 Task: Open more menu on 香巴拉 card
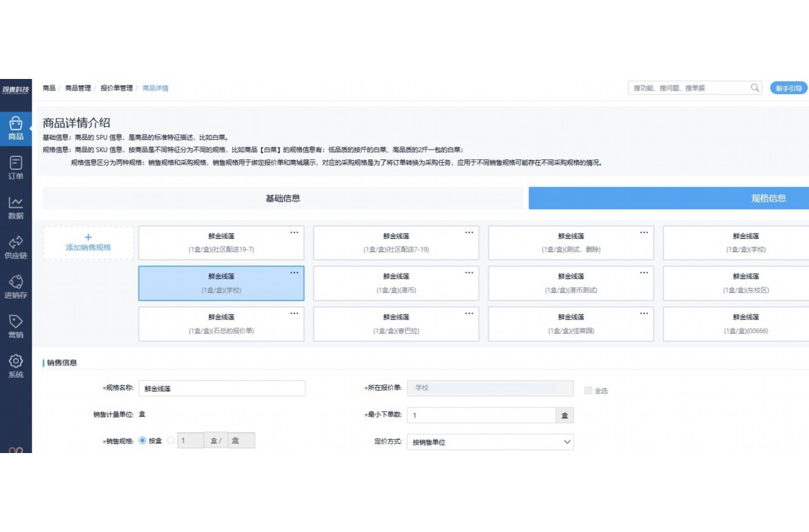pyautogui.click(x=469, y=314)
